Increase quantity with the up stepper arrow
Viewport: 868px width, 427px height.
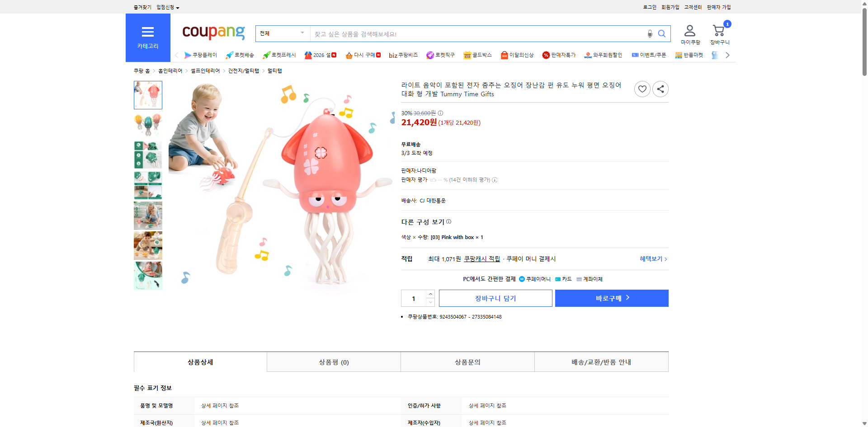pos(430,294)
